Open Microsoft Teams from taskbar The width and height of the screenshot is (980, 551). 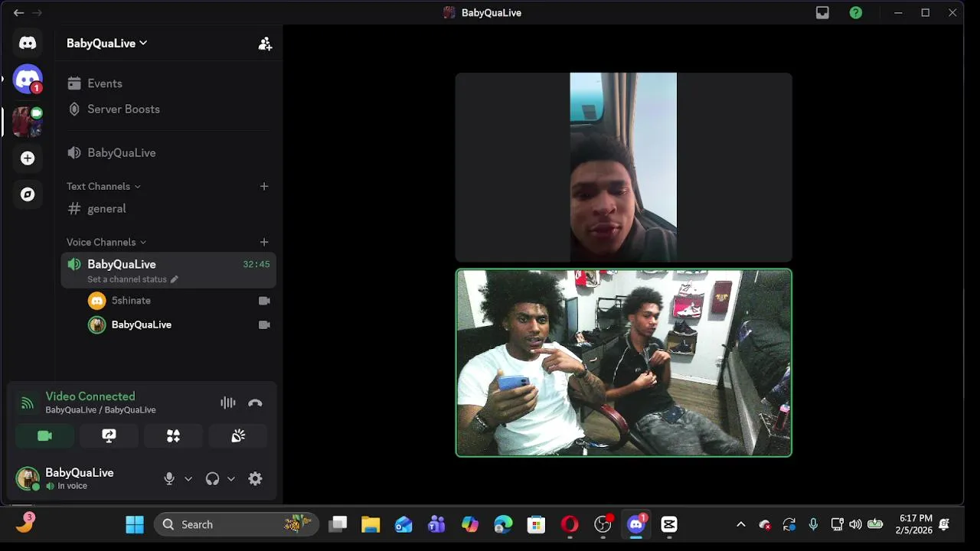(x=436, y=524)
